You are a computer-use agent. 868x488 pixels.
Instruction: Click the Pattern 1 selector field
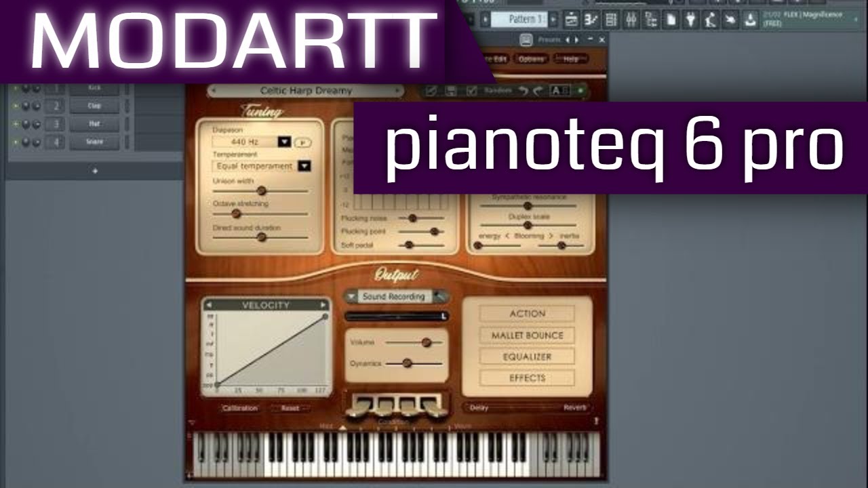(519, 20)
